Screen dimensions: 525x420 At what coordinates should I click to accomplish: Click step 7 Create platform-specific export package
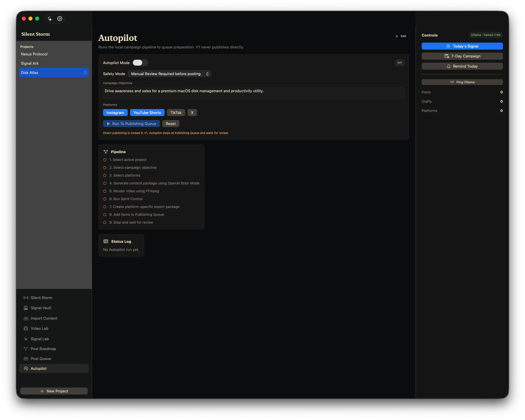[145, 207]
